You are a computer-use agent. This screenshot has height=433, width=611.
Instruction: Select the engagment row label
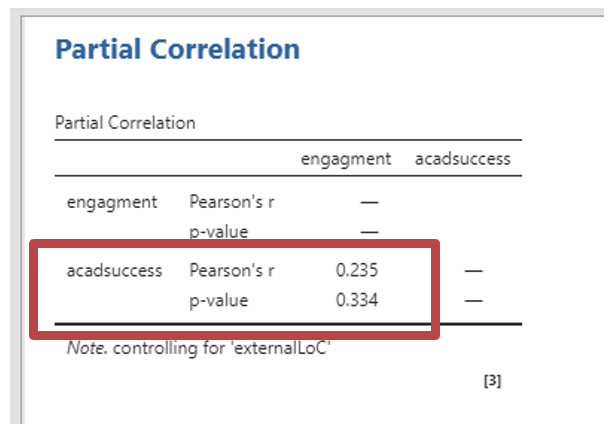pos(112,202)
